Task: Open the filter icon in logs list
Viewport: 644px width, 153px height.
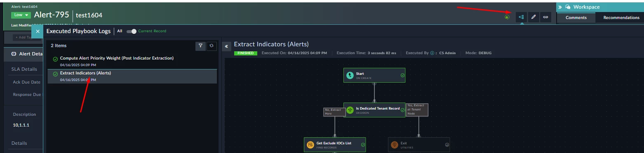Action: tap(200, 46)
